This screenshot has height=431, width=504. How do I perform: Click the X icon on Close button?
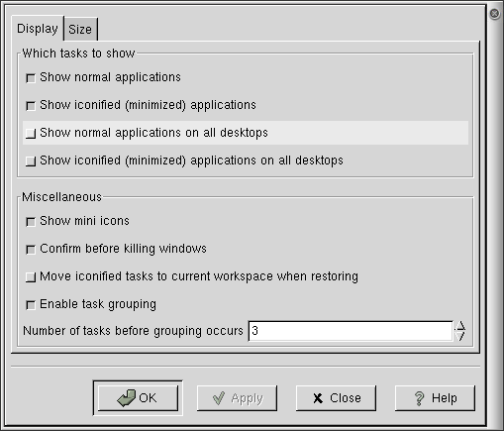tap(318, 398)
